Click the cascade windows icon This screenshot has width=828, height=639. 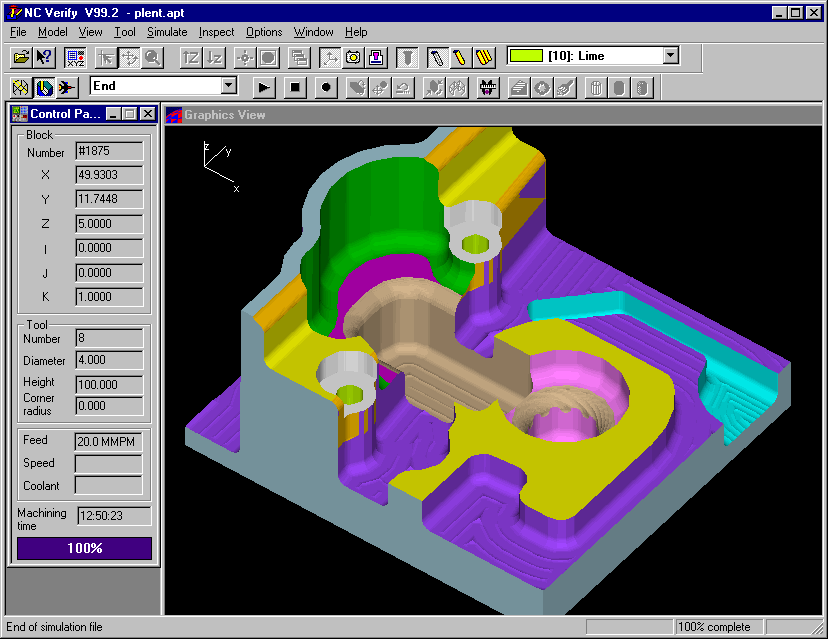coord(299,57)
